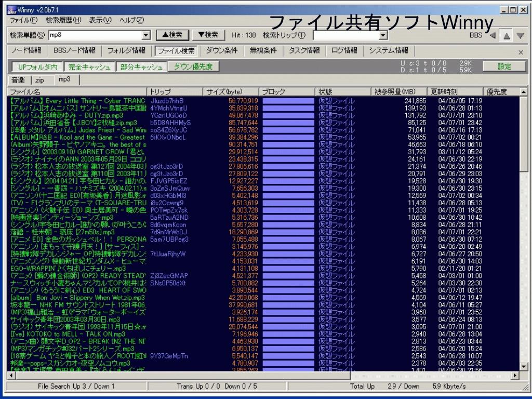Viewport: 532px width, 399px height.
Task: Select file "[映画音楽]インディージョーンズ.mp3"
Action: click(x=62, y=218)
